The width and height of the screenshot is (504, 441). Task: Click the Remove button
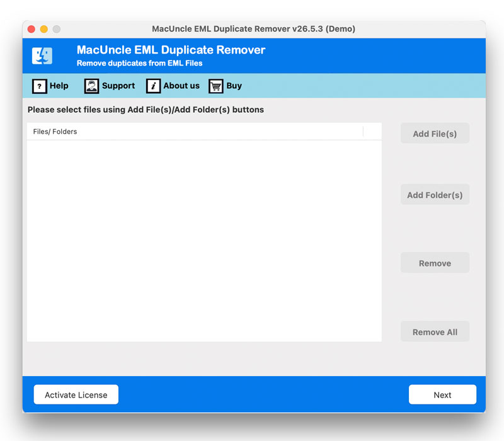click(x=435, y=263)
